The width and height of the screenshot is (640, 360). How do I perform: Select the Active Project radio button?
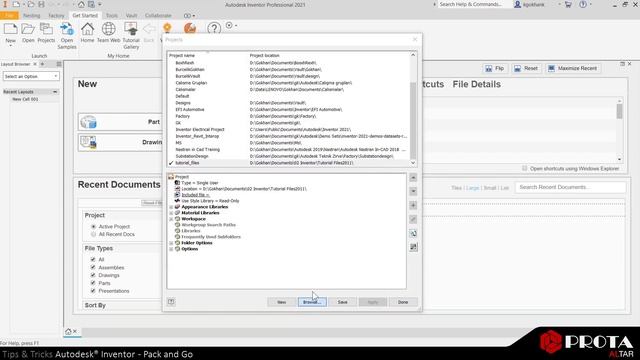tap(93, 227)
